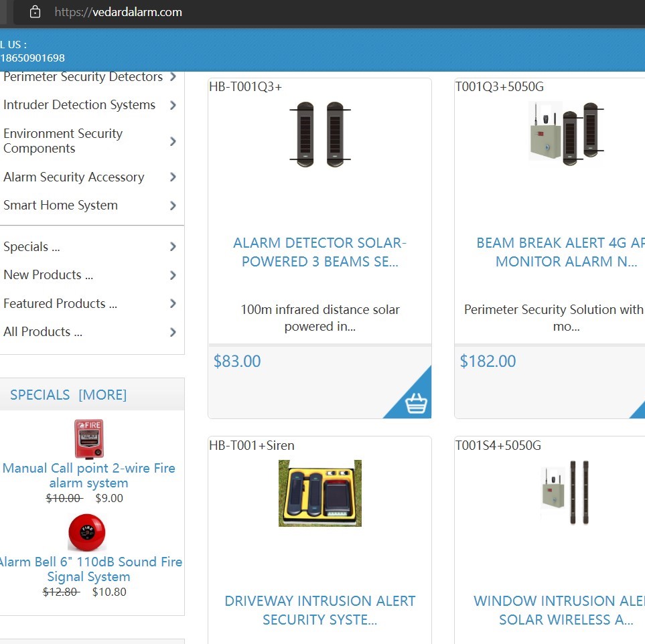
Task: Expand the Intruder Detection Systems category
Action: click(x=173, y=105)
